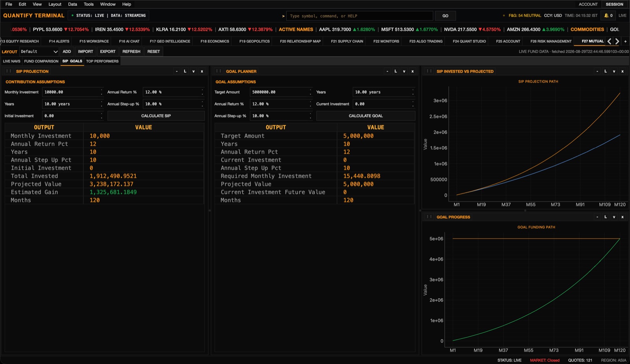Click the IMPORT layout button
Screen dimensions: 630x364
[x=85, y=52]
